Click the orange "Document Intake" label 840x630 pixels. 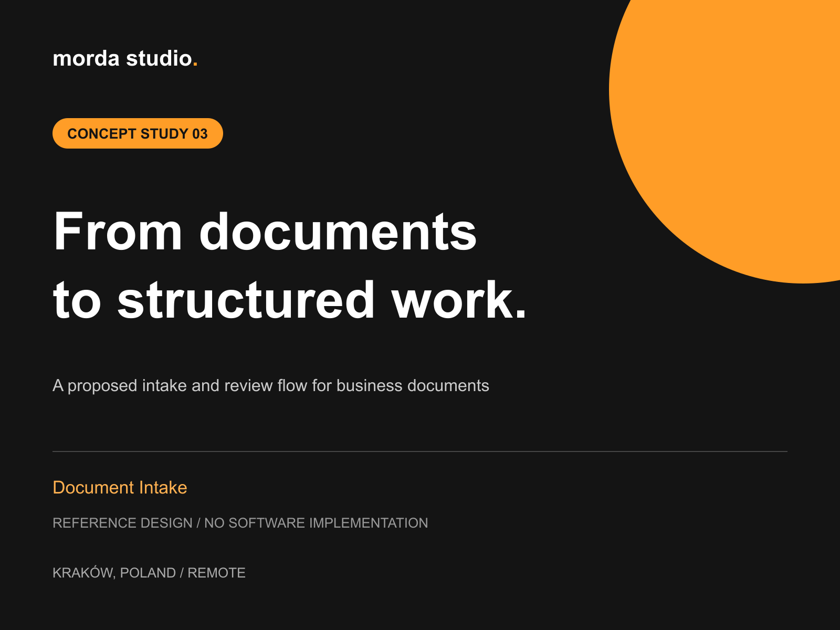click(120, 487)
